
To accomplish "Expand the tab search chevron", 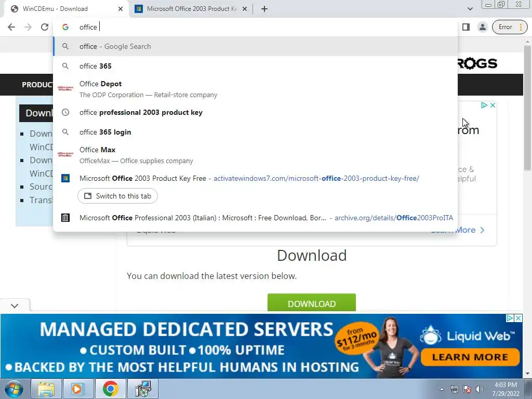I will tap(470, 9).
